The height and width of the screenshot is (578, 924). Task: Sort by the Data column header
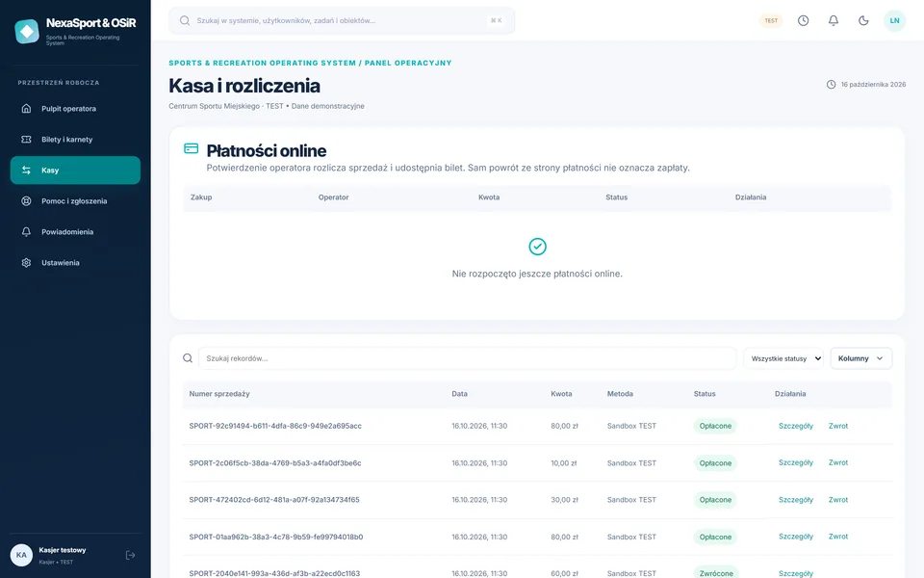coord(460,394)
